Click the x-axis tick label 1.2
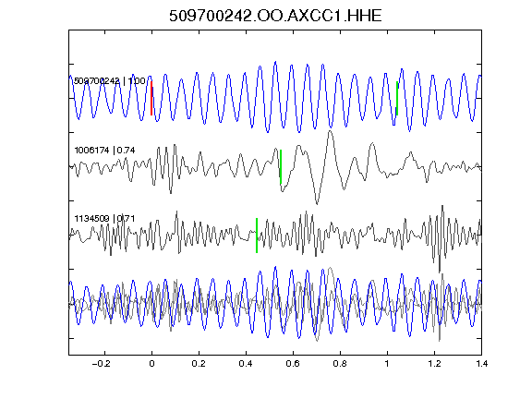The width and height of the screenshot is (532, 399). [x=434, y=364]
